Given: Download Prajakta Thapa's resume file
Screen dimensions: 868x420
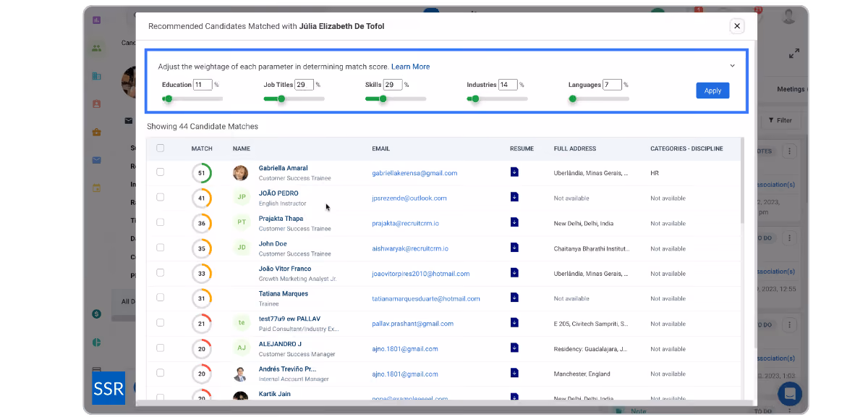Looking at the screenshot, I should [514, 222].
